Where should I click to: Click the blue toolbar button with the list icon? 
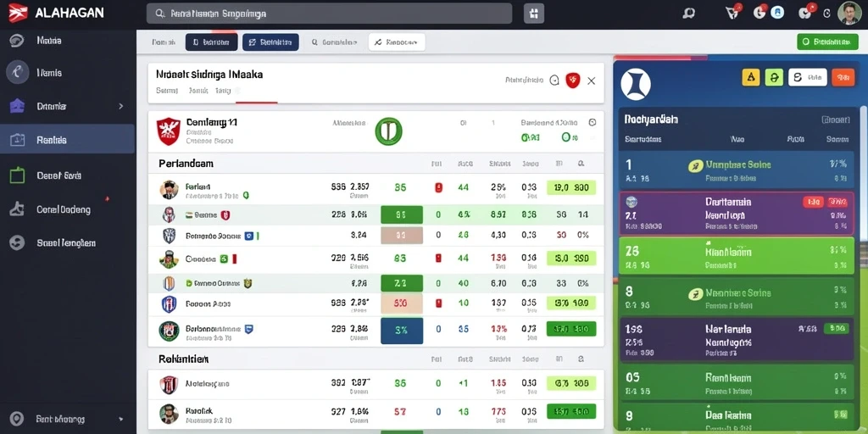pyautogui.click(x=270, y=42)
